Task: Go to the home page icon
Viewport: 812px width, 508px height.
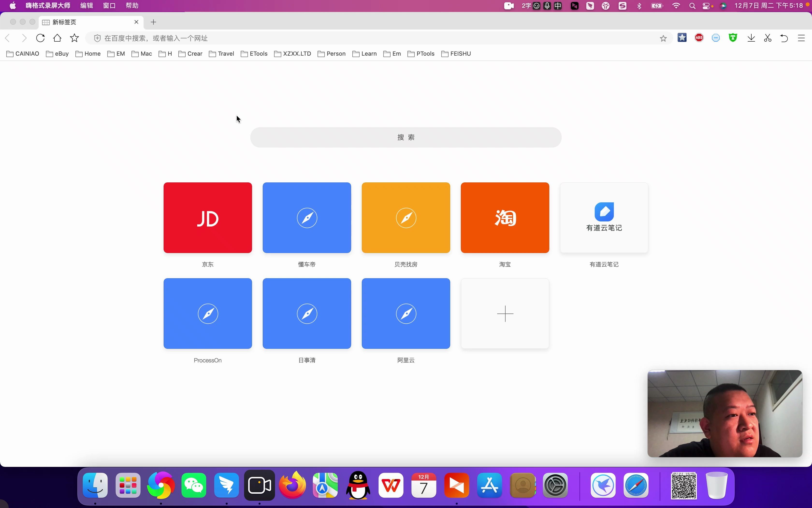Action: (57, 38)
